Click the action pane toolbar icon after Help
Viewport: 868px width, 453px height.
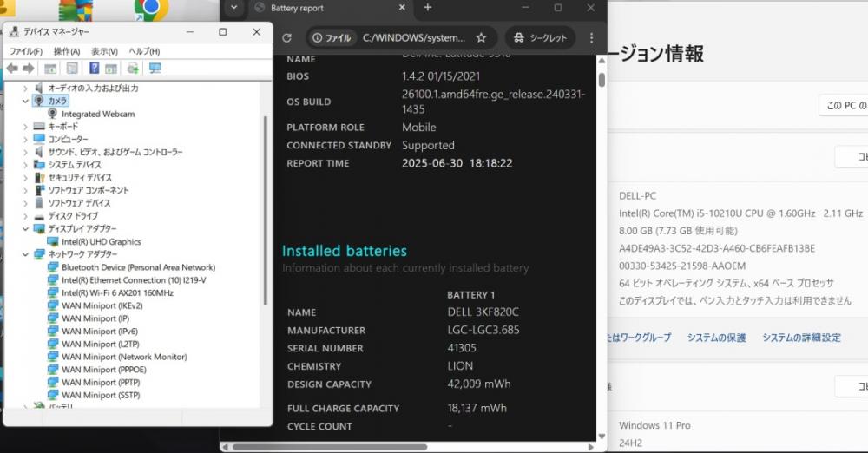point(111,68)
